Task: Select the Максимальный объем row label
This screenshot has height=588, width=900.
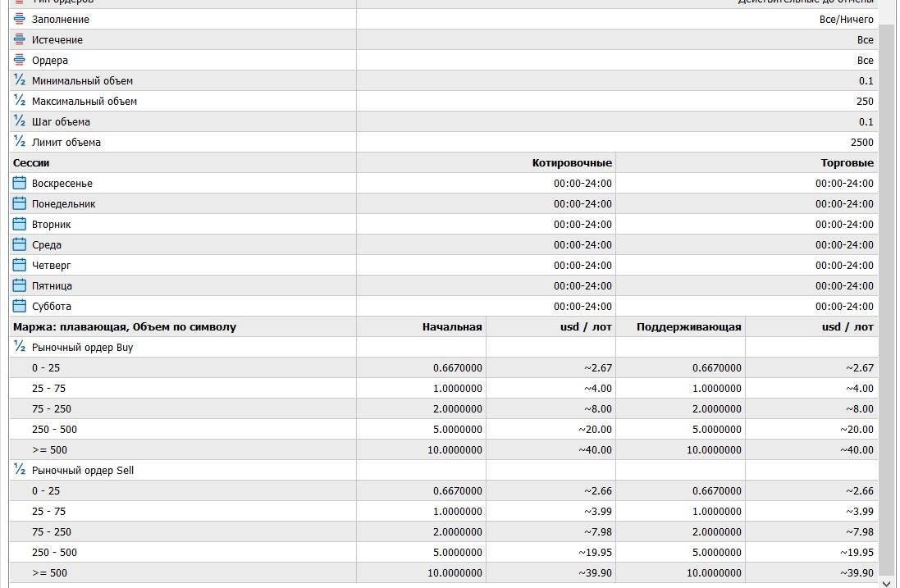Action: click(x=85, y=101)
